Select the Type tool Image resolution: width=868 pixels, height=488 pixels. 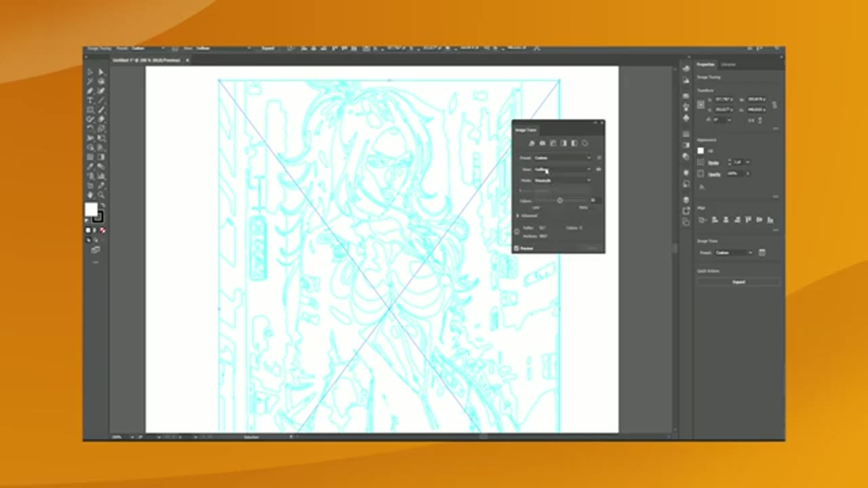(x=90, y=100)
